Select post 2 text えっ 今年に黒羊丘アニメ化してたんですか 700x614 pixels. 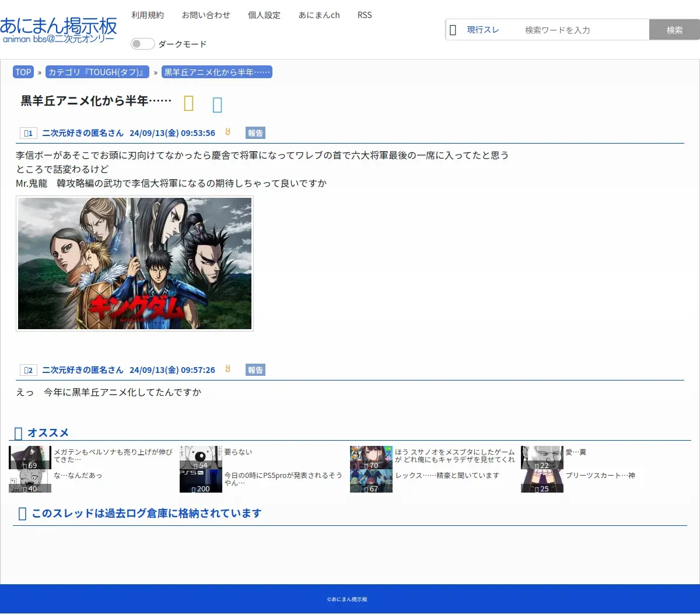pos(108,392)
